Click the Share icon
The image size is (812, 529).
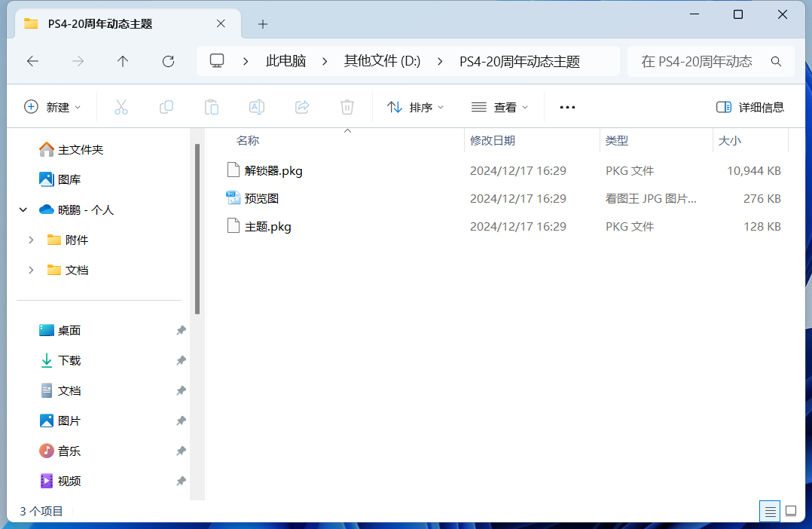(301, 107)
